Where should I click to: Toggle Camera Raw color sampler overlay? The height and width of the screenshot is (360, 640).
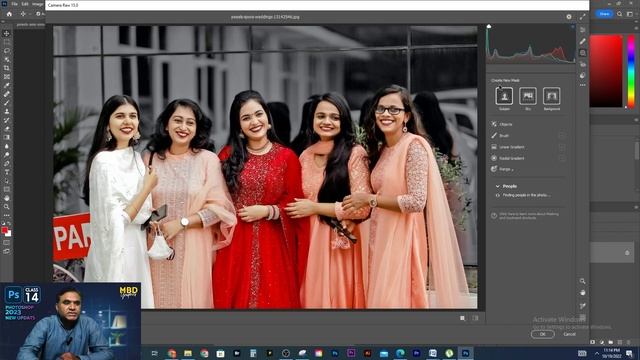(x=582, y=306)
